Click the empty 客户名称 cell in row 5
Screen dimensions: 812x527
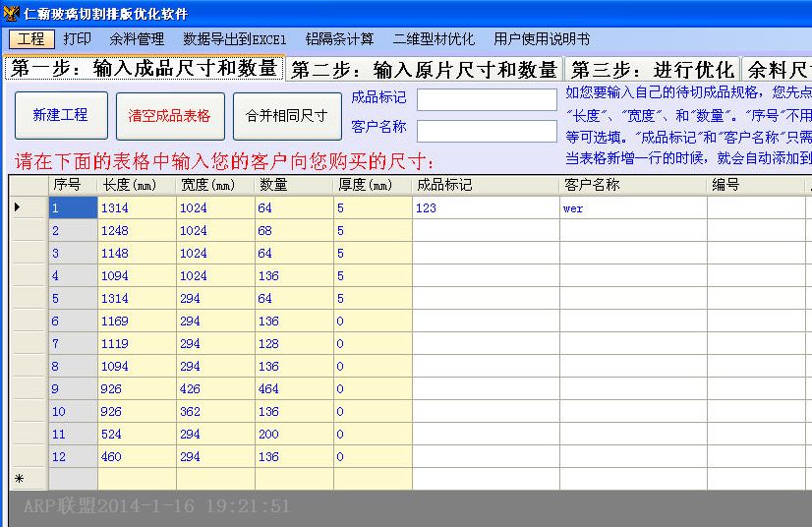point(633,298)
